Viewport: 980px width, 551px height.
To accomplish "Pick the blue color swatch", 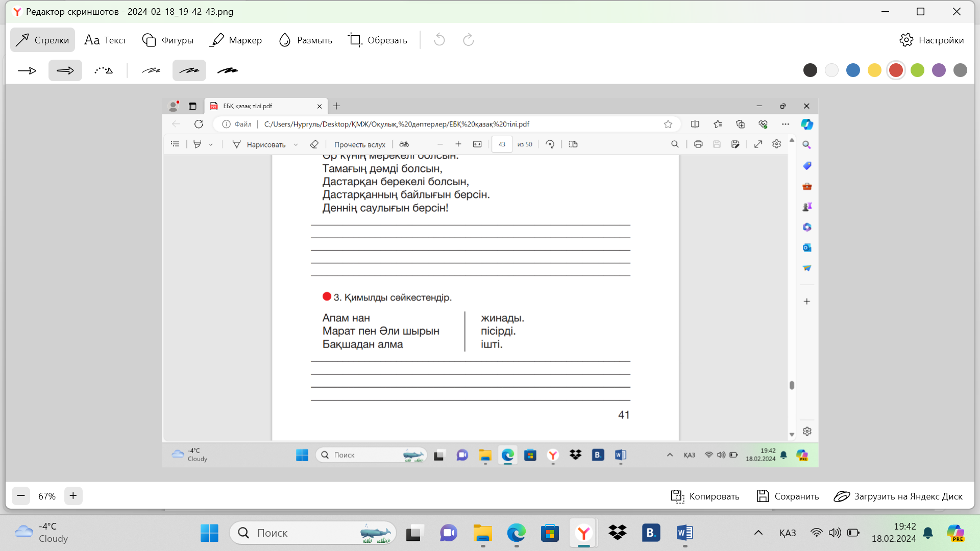I will click(853, 70).
